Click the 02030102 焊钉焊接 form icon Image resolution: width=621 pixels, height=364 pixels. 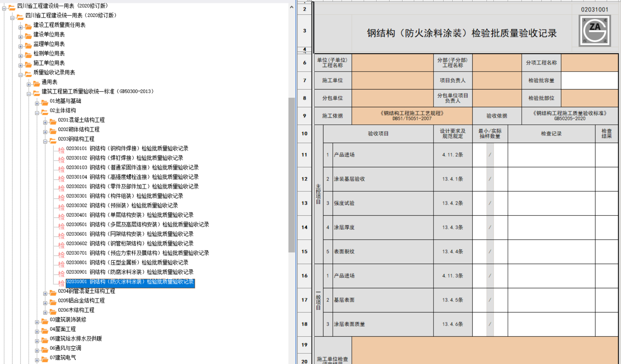61,159
